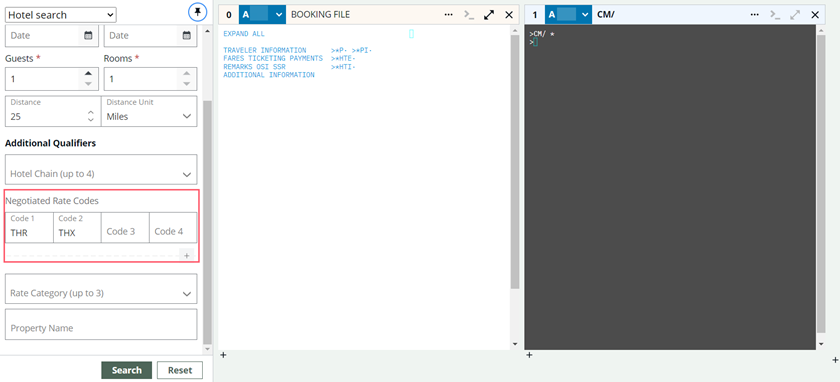Image resolution: width=840 pixels, height=382 pixels.
Task: Open more options for CM/ window
Action: point(755,14)
